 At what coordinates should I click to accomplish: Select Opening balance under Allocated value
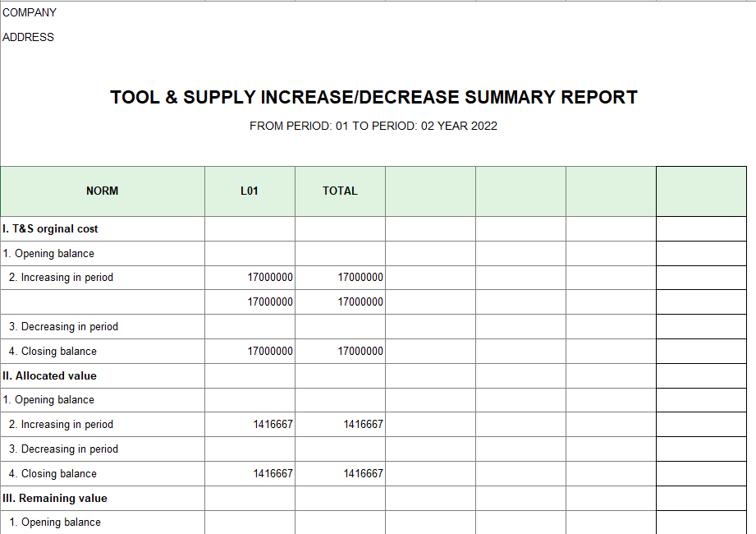pyautogui.click(x=48, y=399)
